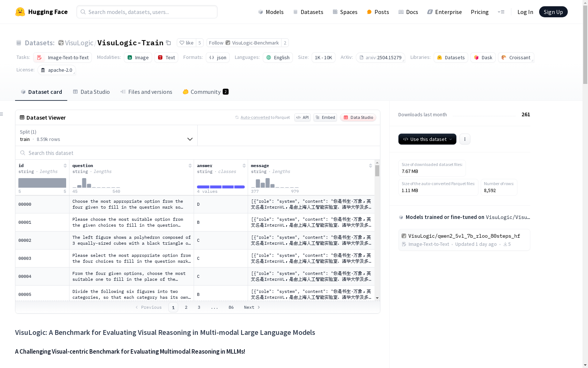This screenshot has width=588, height=368.
Task: Open the apache-2.0 license tag
Action: pos(57,70)
